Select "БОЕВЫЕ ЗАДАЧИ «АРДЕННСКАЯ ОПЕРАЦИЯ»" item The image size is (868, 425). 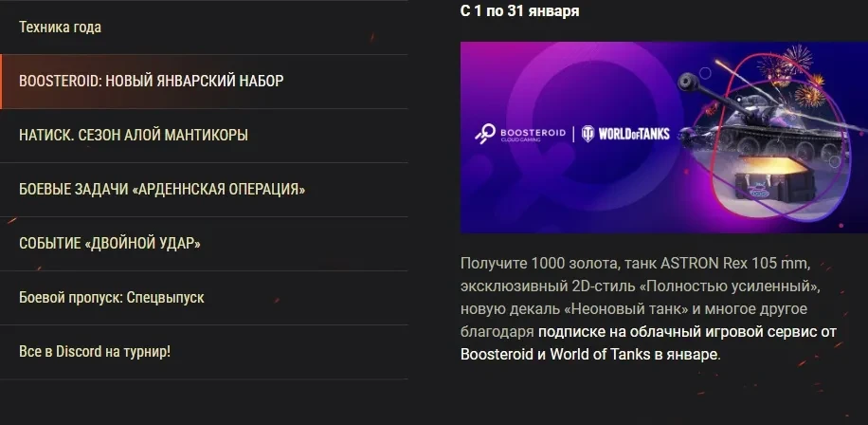pyautogui.click(x=204, y=190)
